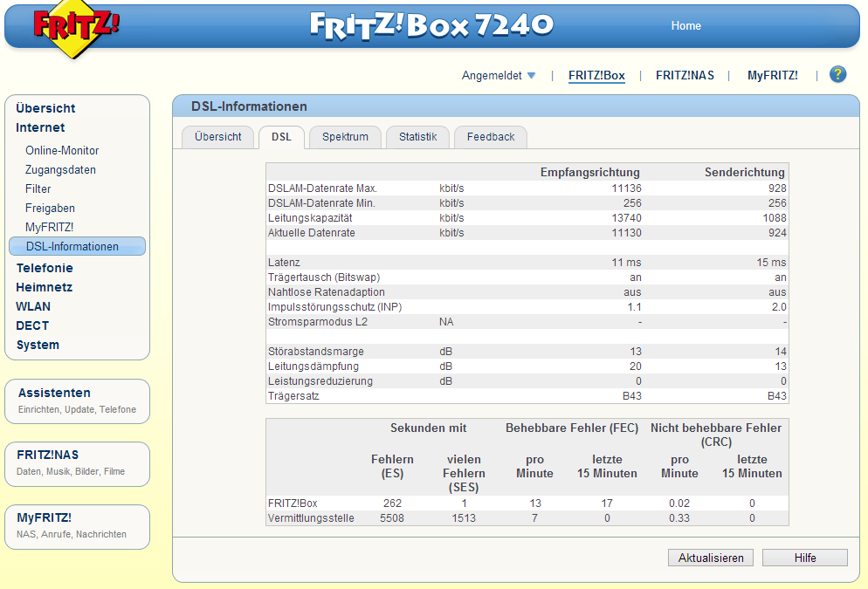Viewport: 868px width, 589px height.
Task: Open Übersicht in the sidebar menu
Action: [x=45, y=108]
